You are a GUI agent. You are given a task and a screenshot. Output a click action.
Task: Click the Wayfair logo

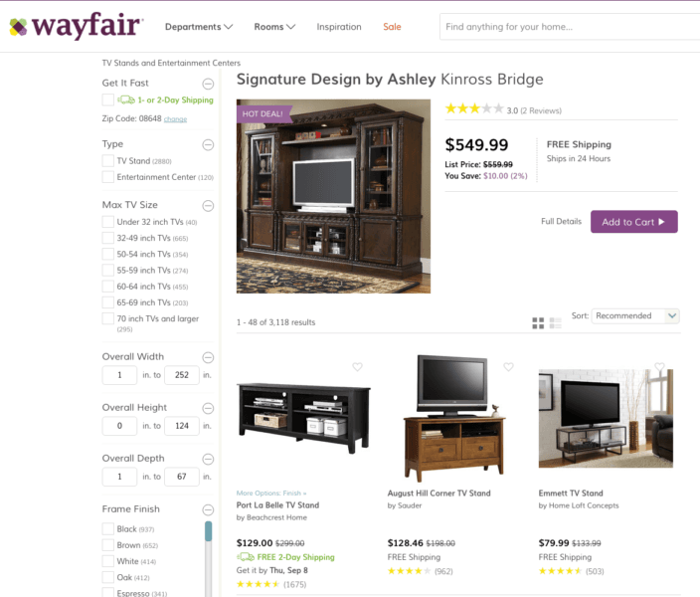click(x=77, y=26)
